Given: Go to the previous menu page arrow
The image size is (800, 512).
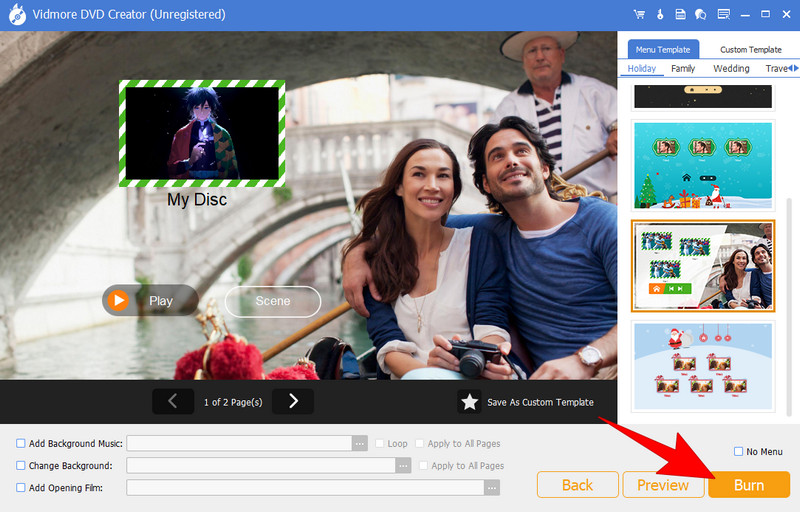Looking at the screenshot, I should coord(173,401).
